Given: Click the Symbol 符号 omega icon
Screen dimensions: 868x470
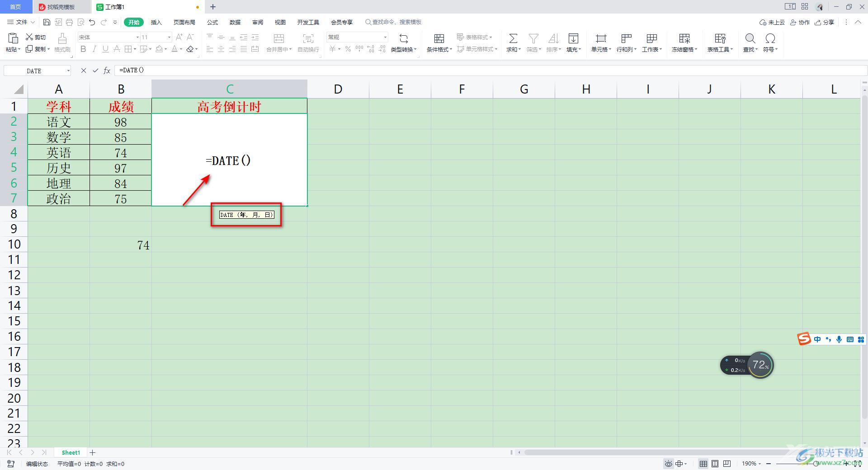Looking at the screenshot, I should 770,38.
